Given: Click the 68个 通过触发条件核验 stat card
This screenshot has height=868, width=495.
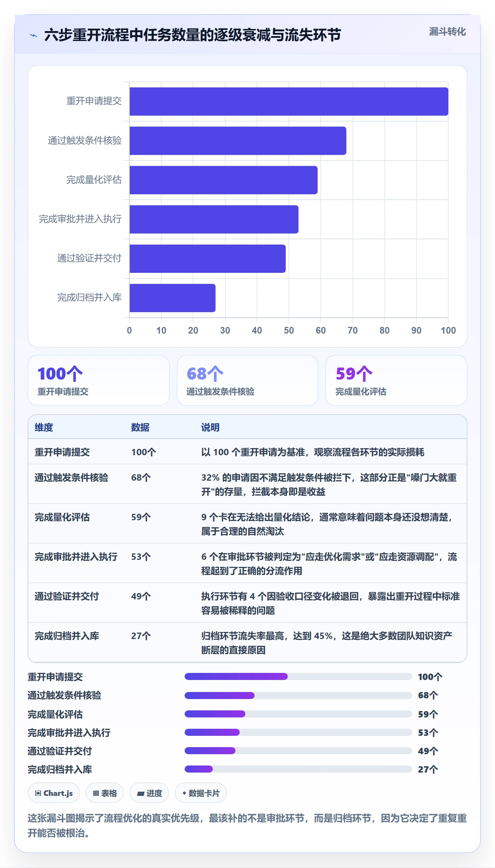Looking at the screenshot, I should click(248, 380).
